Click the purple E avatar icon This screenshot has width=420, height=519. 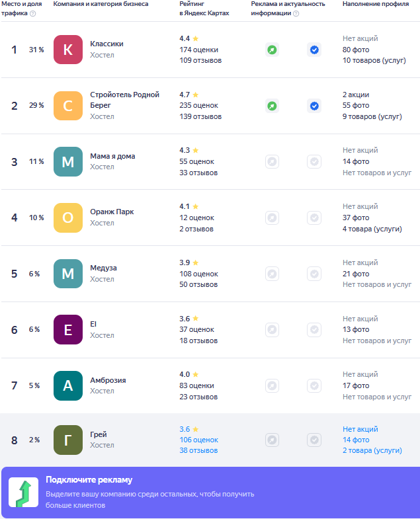click(68, 330)
